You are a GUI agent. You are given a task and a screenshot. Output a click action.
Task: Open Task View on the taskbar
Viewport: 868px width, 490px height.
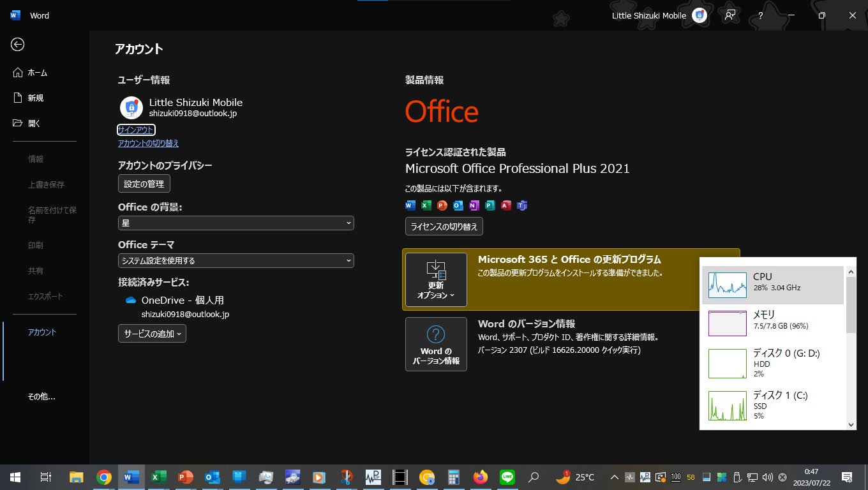coord(45,477)
